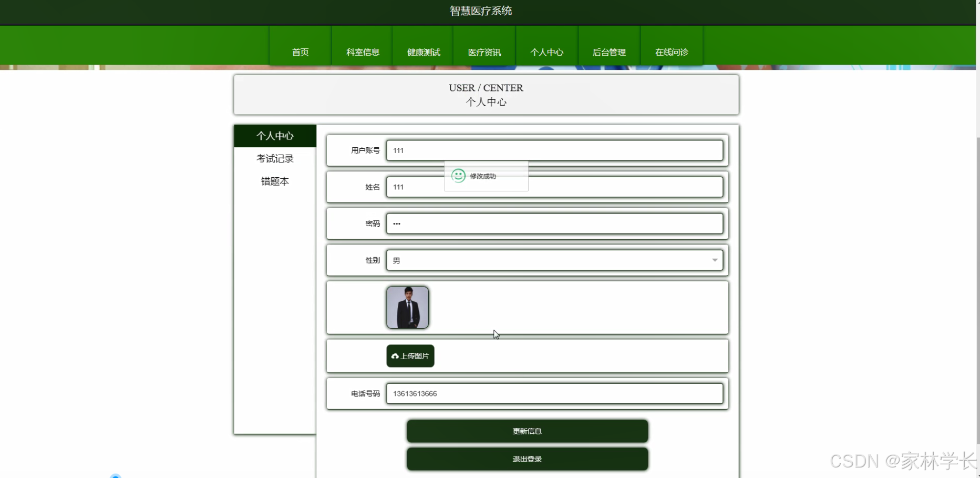Open the 错题本 sidebar section
This screenshot has width=980, height=478.
pos(275,181)
